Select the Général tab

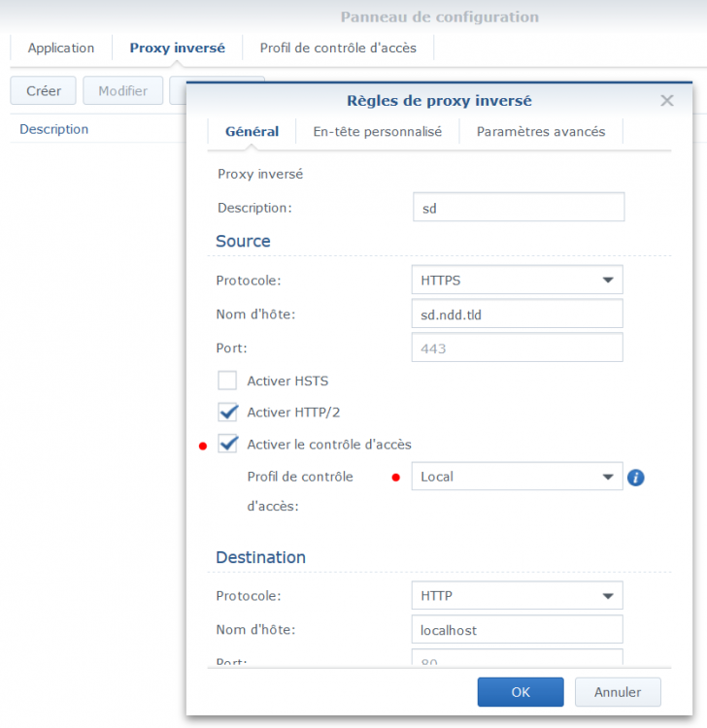pos(252,132)
